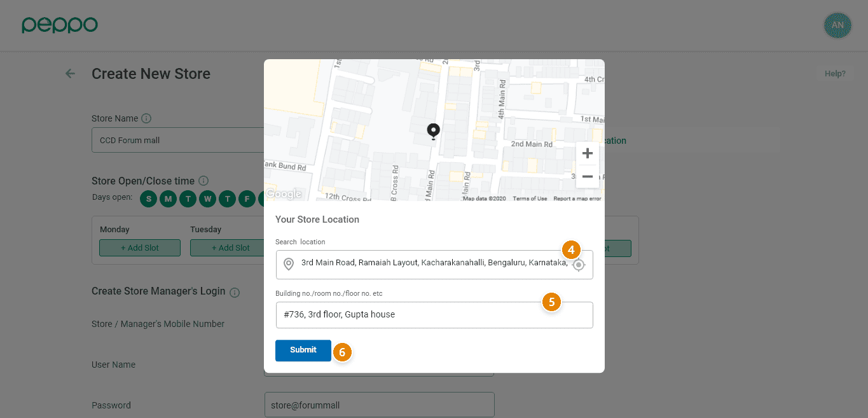Open the Terms of Use map link
The height and width of the screenshot is (418, 868).
[530, 199]
